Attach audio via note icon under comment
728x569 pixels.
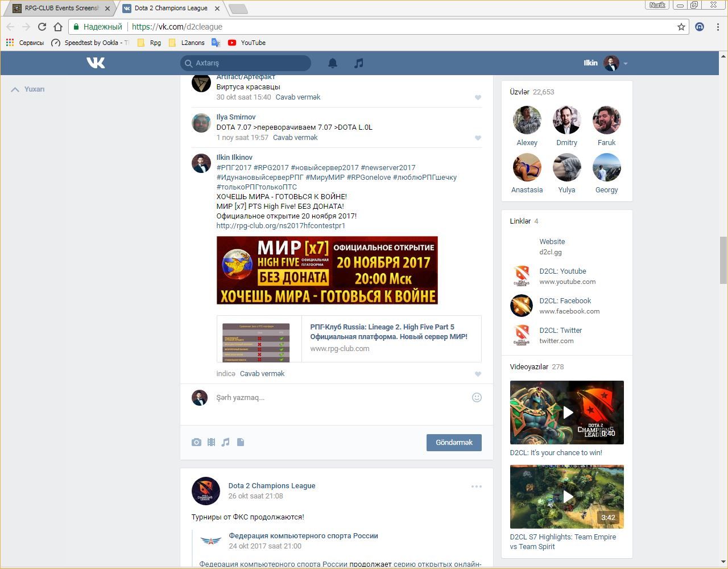click(x=226, y=442)
